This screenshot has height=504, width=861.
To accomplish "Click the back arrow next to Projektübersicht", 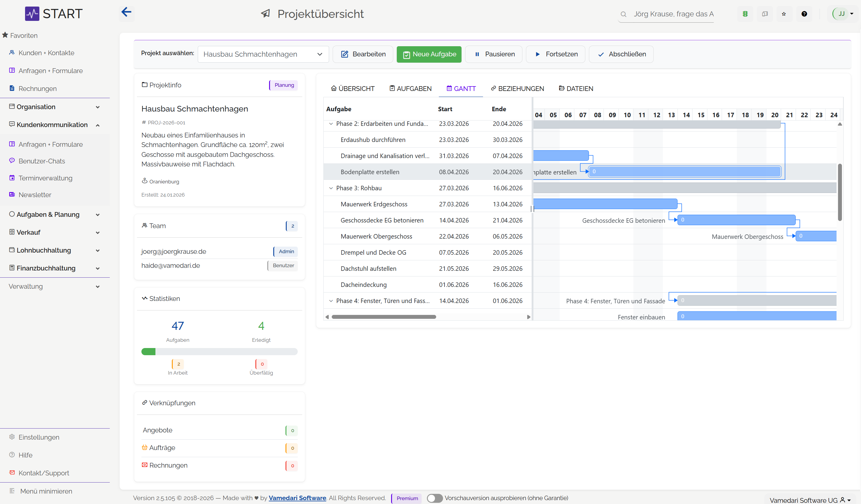I will [127, 12].
